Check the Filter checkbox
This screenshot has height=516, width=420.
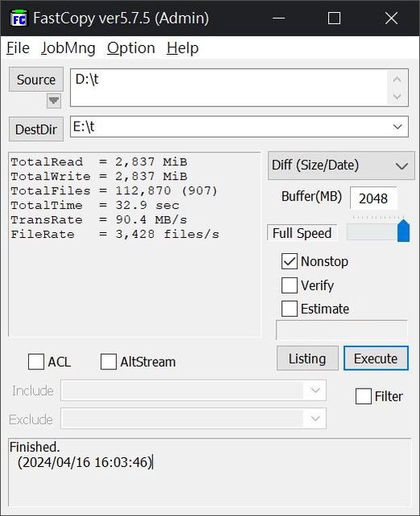coord(364,396)
